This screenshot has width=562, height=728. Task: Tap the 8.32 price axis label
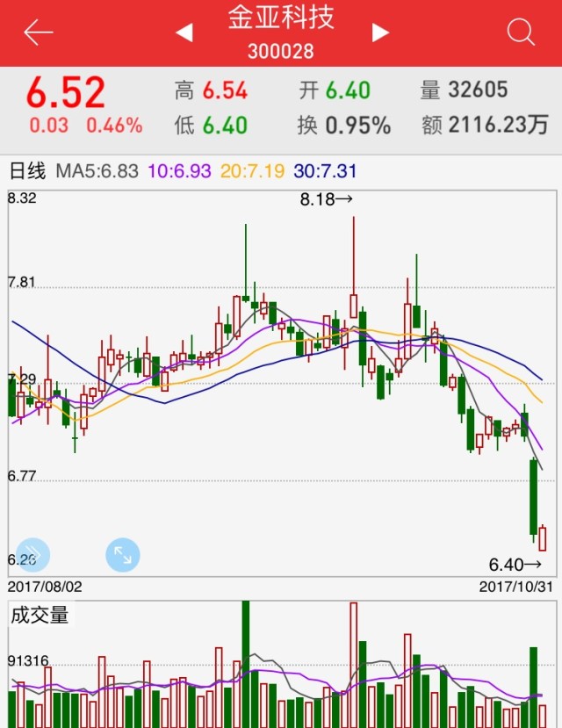pos(22,198)
